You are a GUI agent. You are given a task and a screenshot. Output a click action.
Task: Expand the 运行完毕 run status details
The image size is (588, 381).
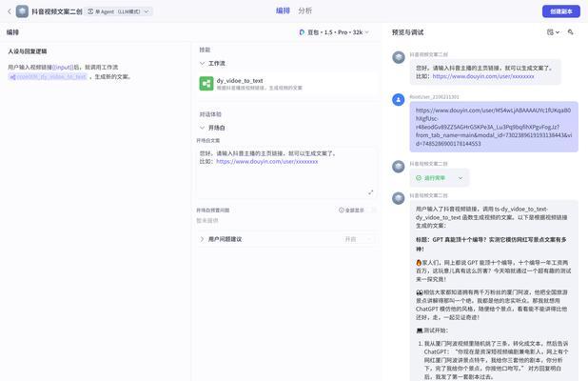pyautogui.click(x=461, y=178)
